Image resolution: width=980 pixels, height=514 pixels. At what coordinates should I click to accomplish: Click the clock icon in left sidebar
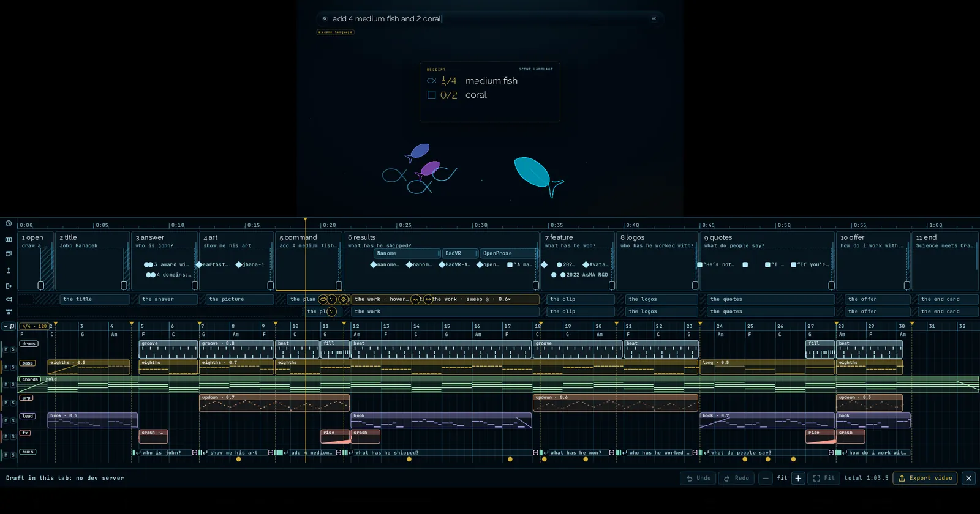click(9, 223)
